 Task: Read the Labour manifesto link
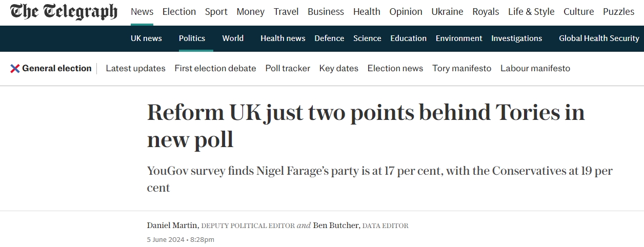tap(535, 68)
